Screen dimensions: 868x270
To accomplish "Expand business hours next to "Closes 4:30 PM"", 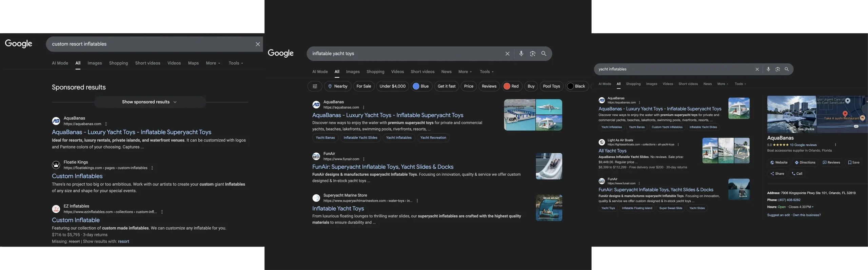I will (813, 207).
